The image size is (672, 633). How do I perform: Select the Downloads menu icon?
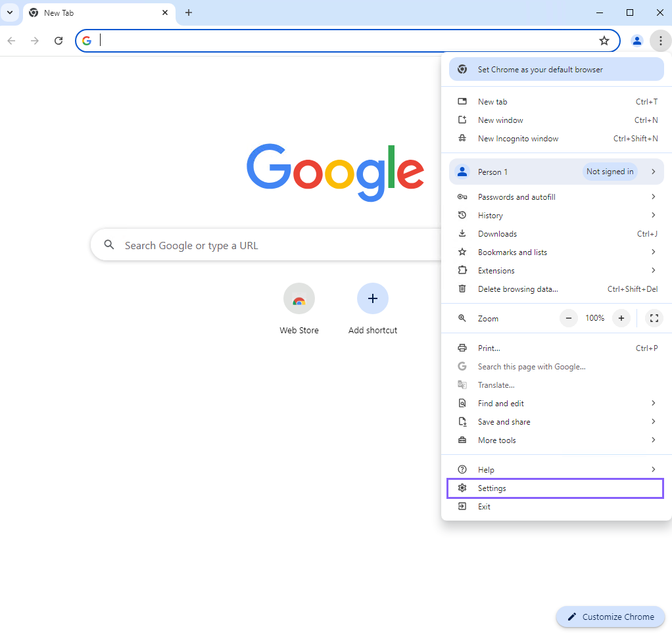pos(463,233)
